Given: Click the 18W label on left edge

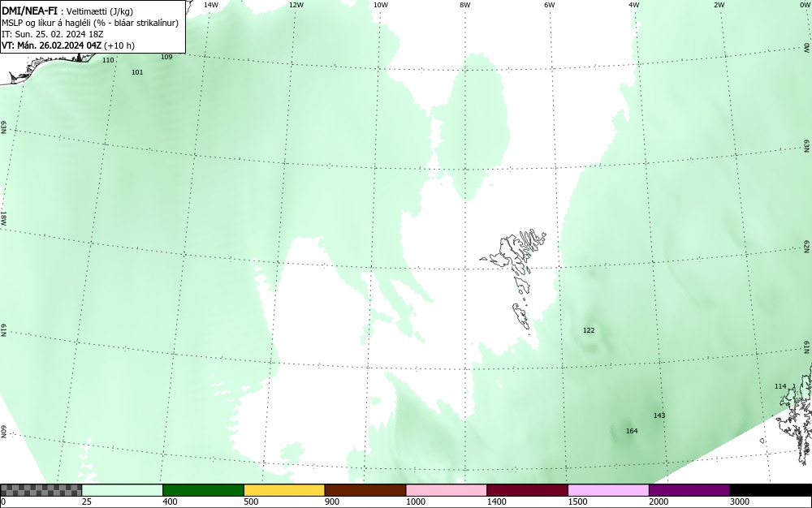Looking at the screenshot, I should 3,217.
